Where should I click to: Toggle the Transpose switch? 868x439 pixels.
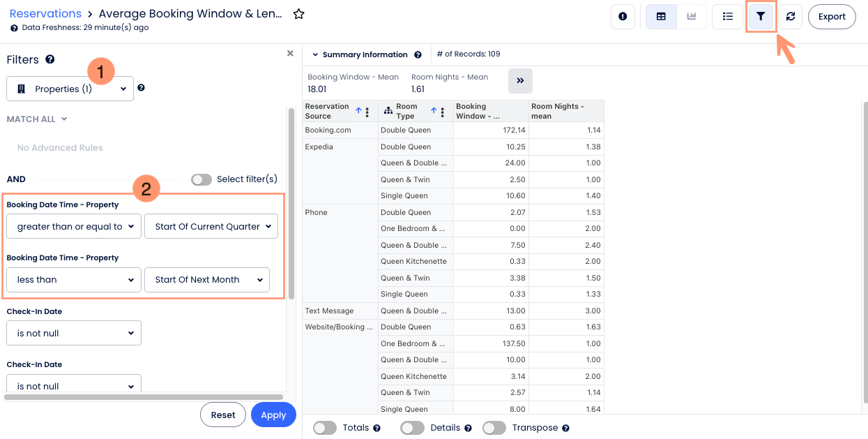494,428
